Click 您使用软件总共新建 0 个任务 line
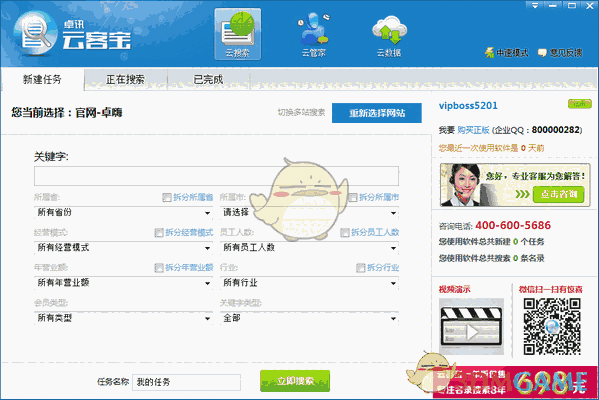Screen dimensions: 599x400 (x=491, y=241)
